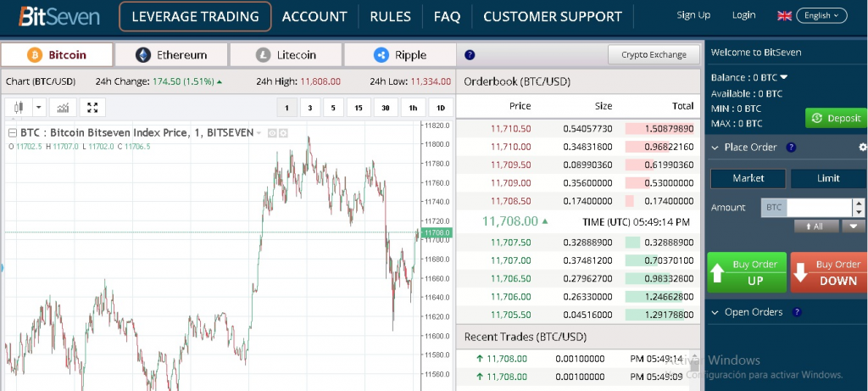
Task: Open the RULES page
Action: tap(390, 17)
